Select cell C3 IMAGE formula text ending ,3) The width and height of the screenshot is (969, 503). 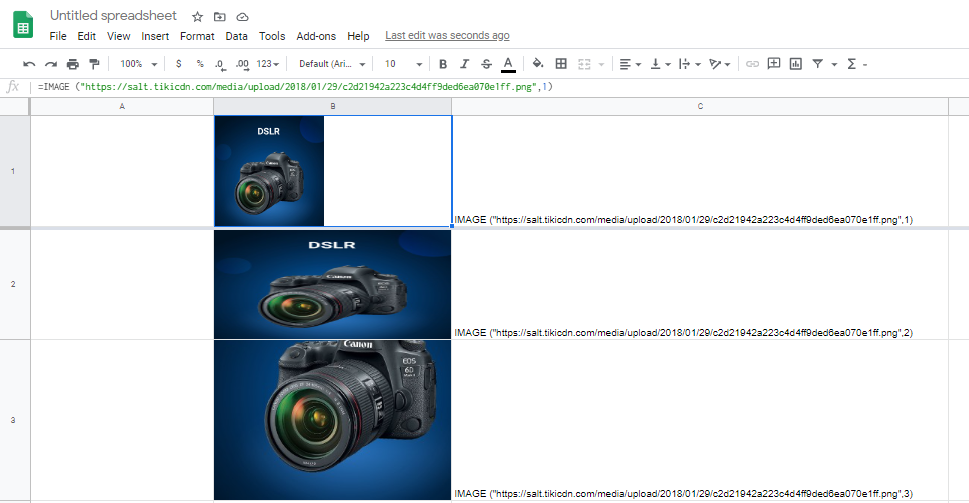[x=683, y=494]
